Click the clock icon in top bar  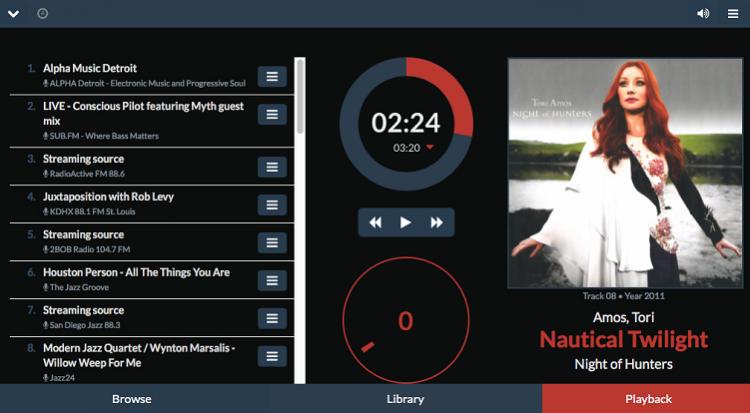(x=43, y=13)
